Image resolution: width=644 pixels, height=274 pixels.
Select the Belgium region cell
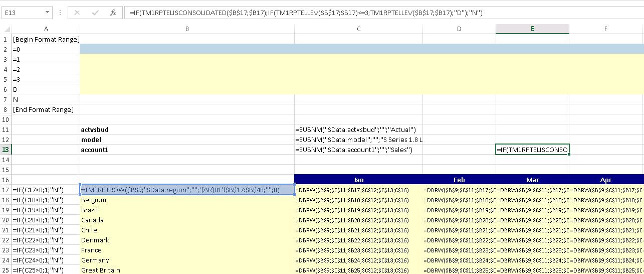click(187, 200)
